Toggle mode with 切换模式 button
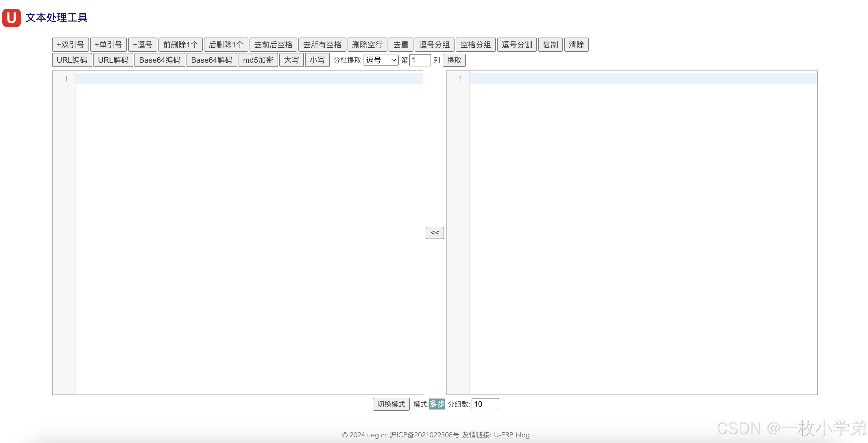The width and height of the screenshot is (868, 443). click(391, 404)
